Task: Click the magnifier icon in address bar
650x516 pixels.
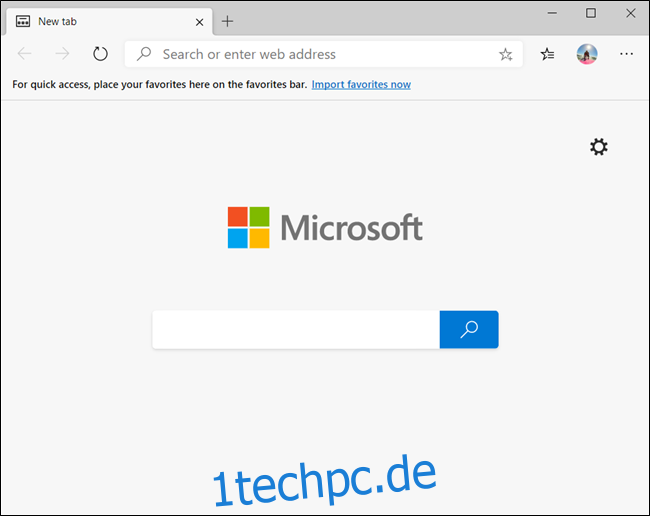Action: pos(144,54)
